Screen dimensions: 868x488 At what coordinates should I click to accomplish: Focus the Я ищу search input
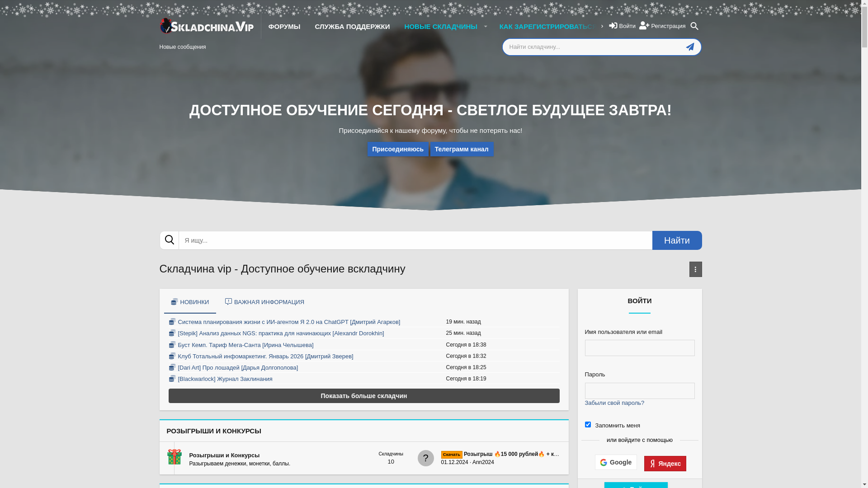click(415, 240)
